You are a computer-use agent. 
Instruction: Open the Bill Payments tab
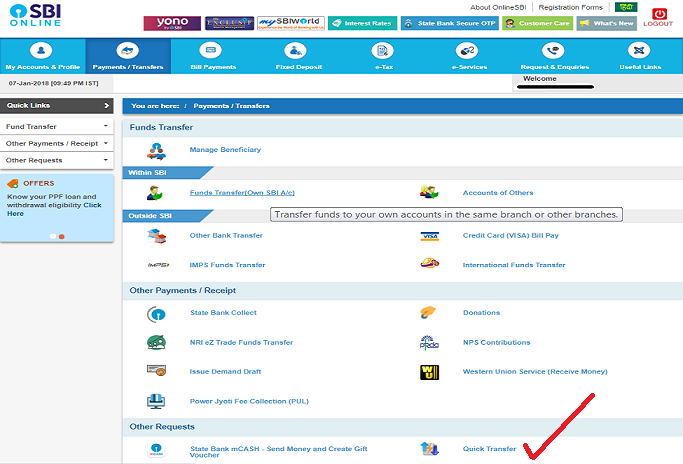(x=213, y=56)
